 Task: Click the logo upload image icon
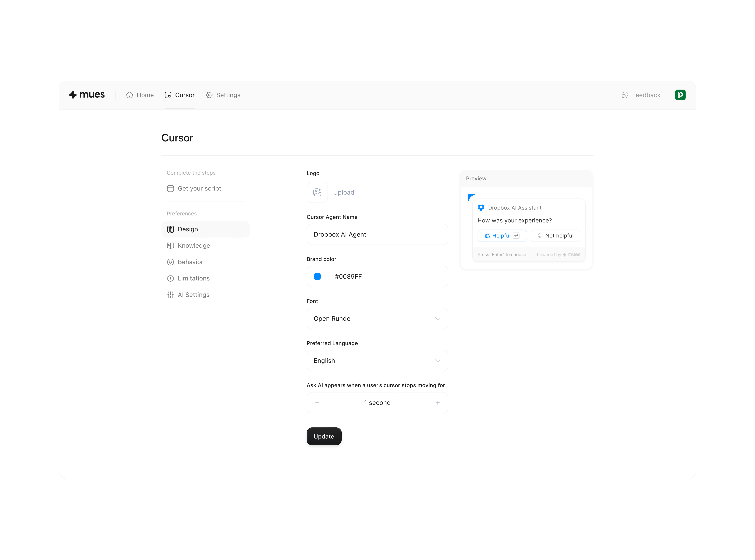[x=317, y=192]
